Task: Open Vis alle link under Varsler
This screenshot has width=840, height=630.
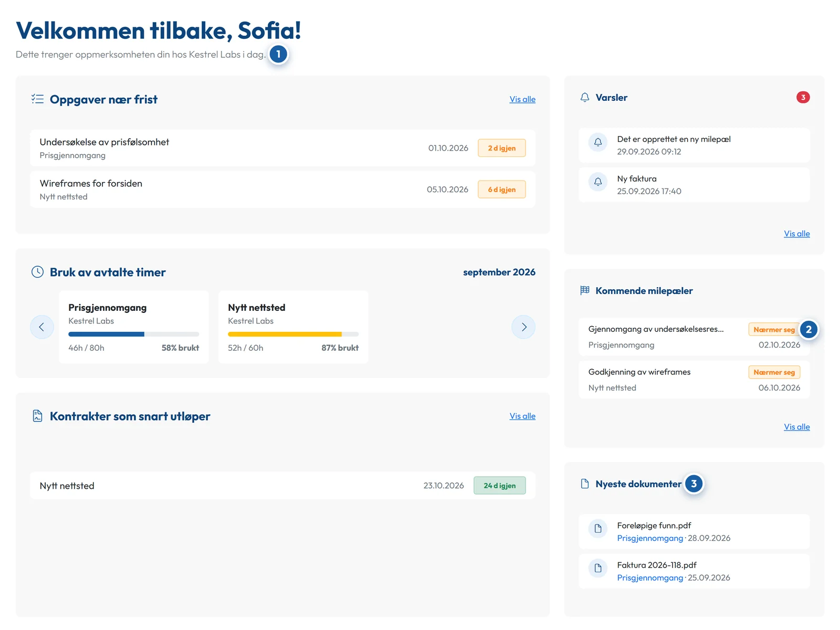Action: (796, 234)
